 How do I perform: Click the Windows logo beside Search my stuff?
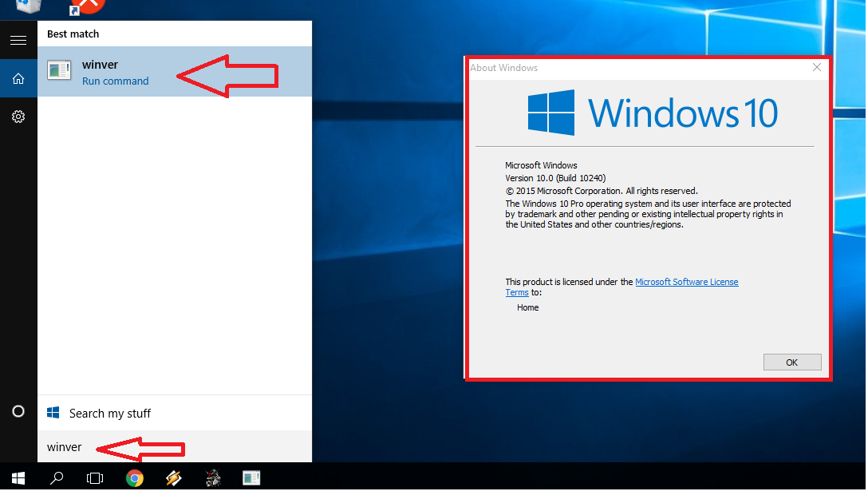tap(53, 413)
